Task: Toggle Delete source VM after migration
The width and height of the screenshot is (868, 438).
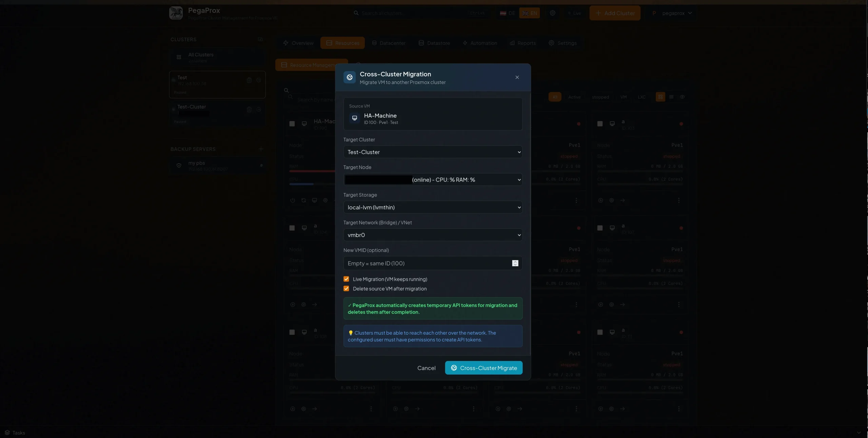Action: click(346, 289)
